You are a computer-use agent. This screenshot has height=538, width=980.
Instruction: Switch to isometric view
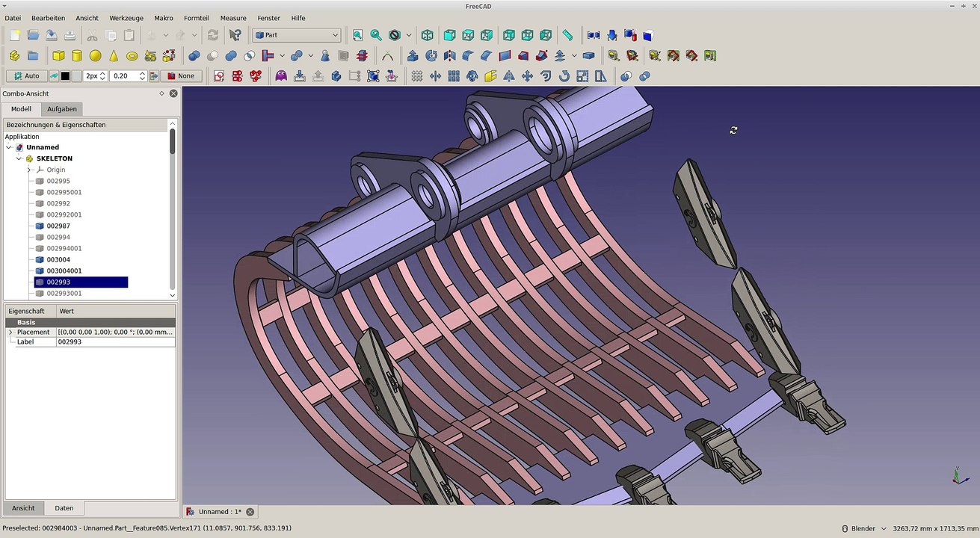[x=428, y=35]
